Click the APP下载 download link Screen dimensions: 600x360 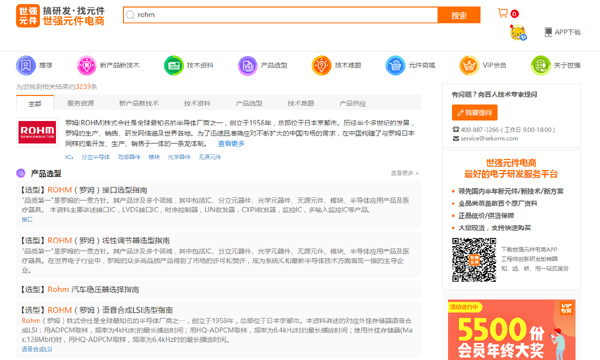tap(563, 32)
